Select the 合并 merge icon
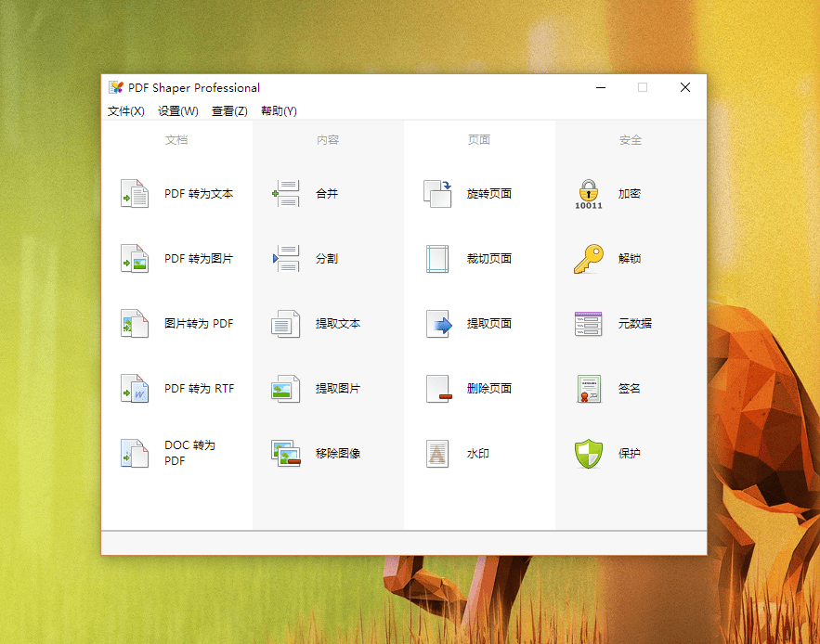The image size is (820, 644). [286, 193]
